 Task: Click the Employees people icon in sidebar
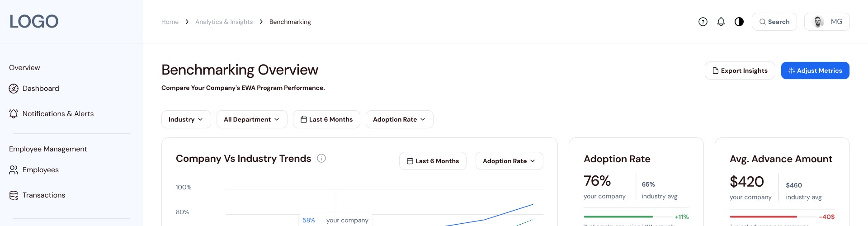14,170
